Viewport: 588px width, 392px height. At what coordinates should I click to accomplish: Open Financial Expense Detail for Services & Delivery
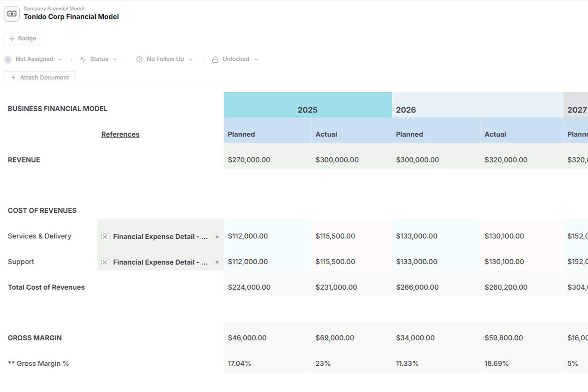[160, 237]
